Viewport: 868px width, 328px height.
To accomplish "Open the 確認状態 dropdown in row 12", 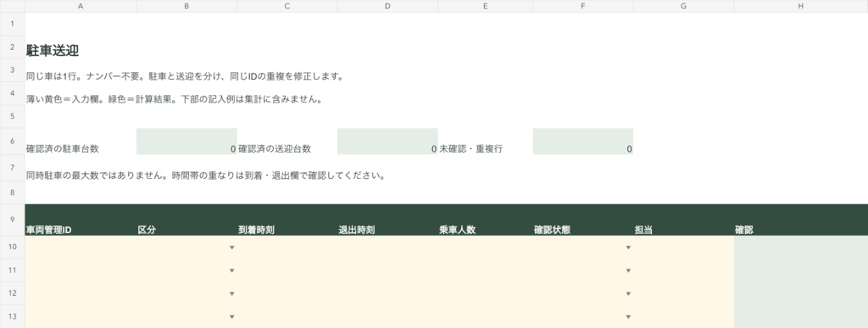I will [628, 294].
